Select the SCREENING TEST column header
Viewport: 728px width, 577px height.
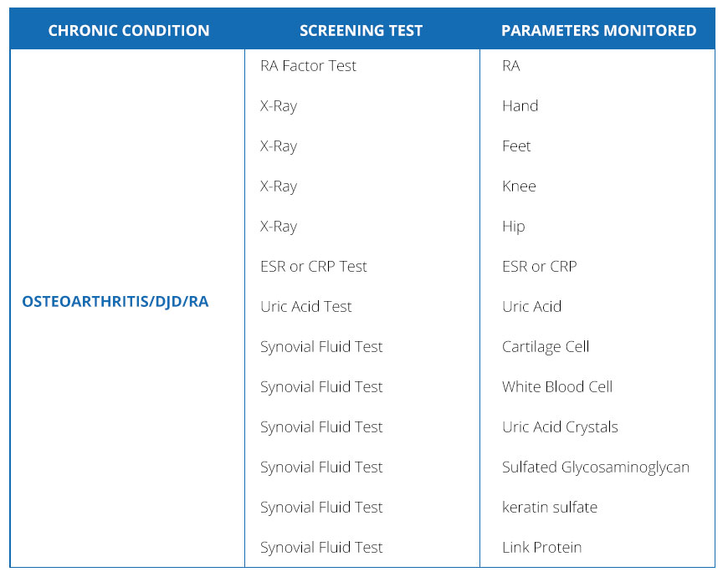click(x=361, y=31)
